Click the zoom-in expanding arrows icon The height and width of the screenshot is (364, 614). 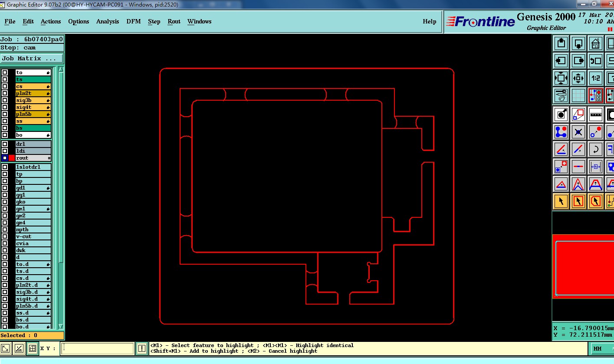(561, 78)
